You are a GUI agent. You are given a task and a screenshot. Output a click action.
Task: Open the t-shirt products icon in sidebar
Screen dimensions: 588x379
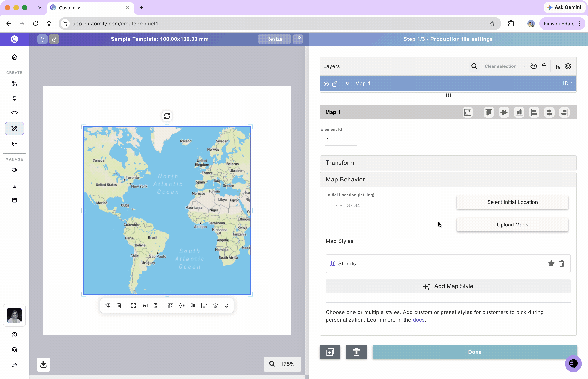click(x=15, y=113)
